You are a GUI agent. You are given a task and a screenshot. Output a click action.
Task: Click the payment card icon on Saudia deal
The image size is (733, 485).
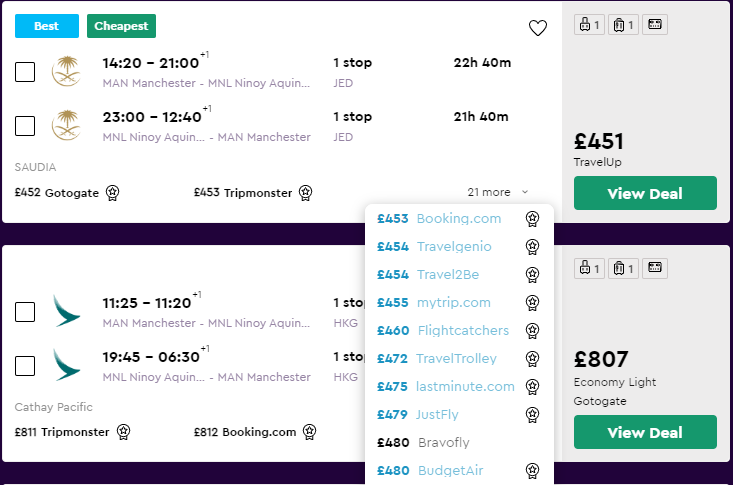[x=655, y=25]
